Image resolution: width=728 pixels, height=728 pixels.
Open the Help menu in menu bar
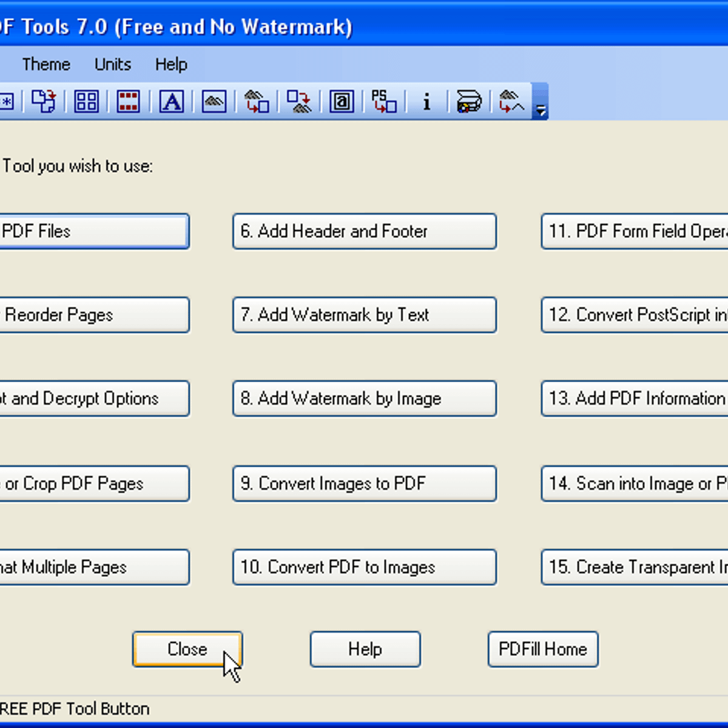click(171, 64)
